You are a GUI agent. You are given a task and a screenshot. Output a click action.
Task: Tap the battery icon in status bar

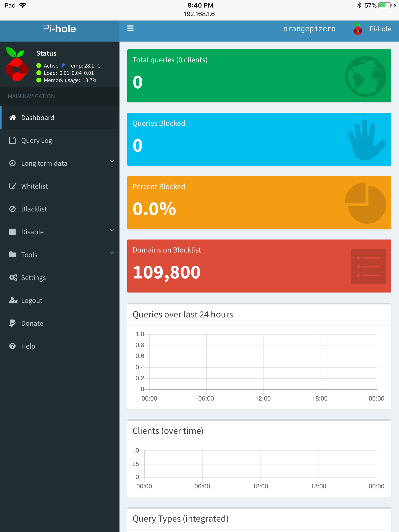(x=385, y=5)
